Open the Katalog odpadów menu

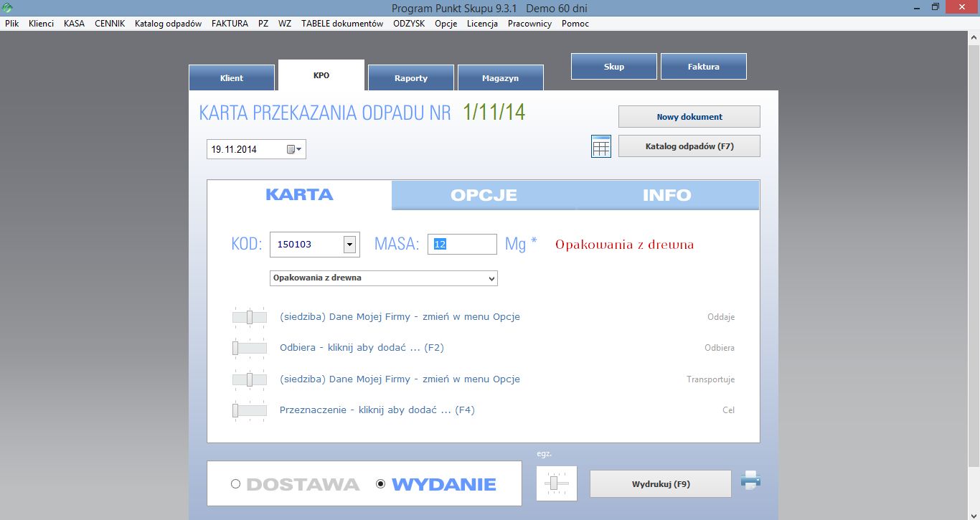click(168, 24)
